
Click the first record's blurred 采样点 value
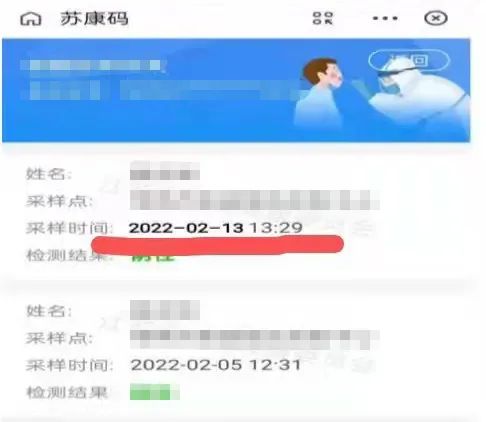click(254, 200)
